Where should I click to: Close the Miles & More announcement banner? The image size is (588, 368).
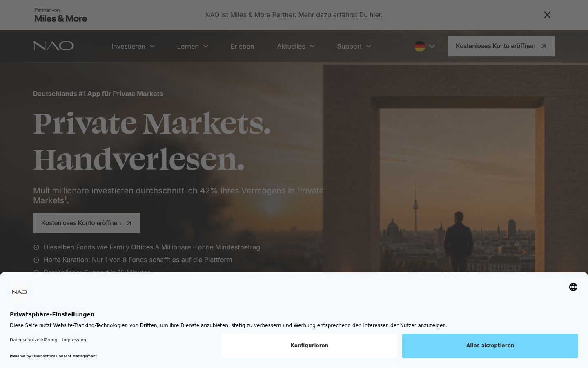click(547, 15)
